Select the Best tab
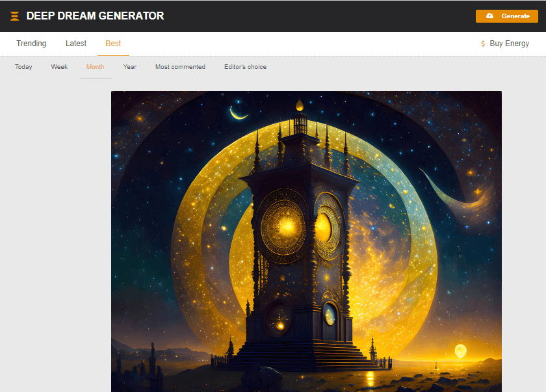Screen dimensions: 546x392 [x=113, y=44]
